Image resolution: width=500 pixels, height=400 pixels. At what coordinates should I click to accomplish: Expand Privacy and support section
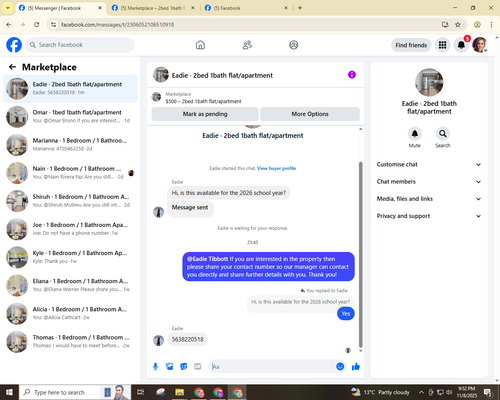point(429,216)
